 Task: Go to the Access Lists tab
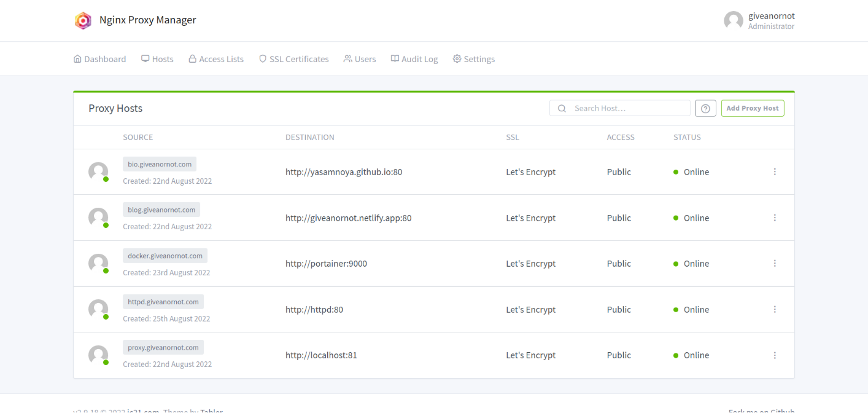pos(216,58)
